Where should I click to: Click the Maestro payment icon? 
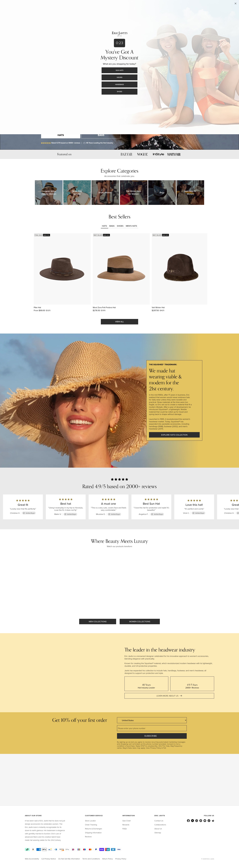(x=84, y=849)
